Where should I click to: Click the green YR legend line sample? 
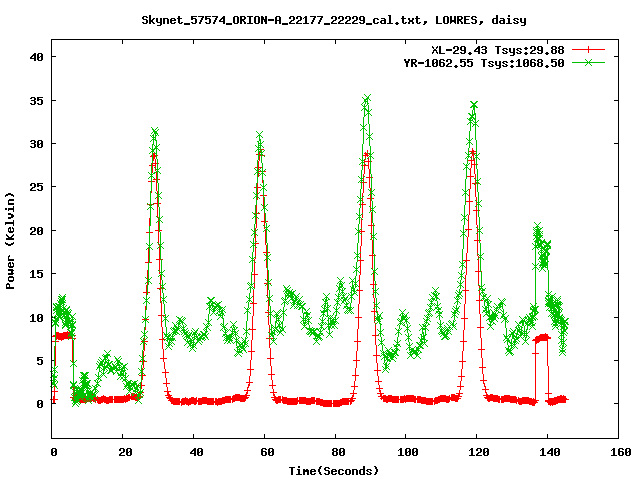click(588, 62)
